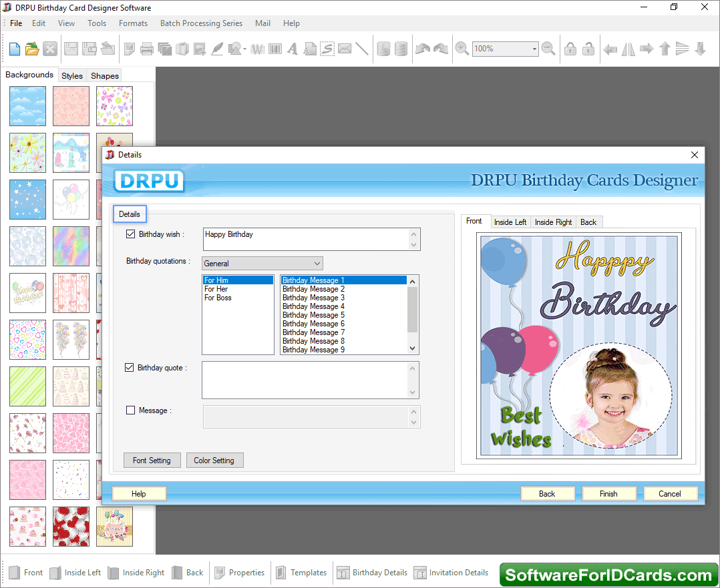Click the move down arrow icon
Screen dimensions: 720x588
[700, 49]
